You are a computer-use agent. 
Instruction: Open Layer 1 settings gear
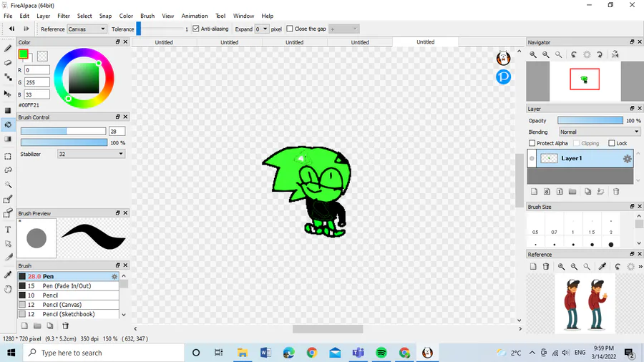[x=627, y=159]
